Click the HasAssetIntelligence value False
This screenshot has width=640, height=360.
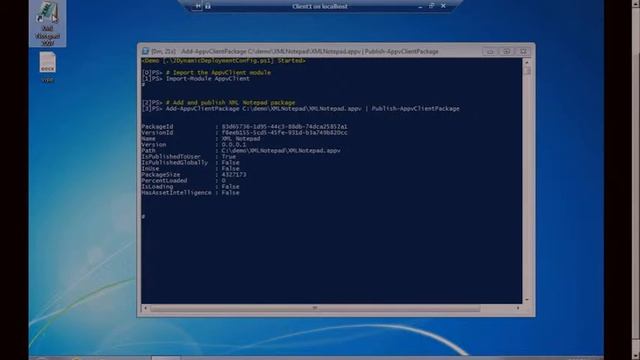[x=231, y=193]
